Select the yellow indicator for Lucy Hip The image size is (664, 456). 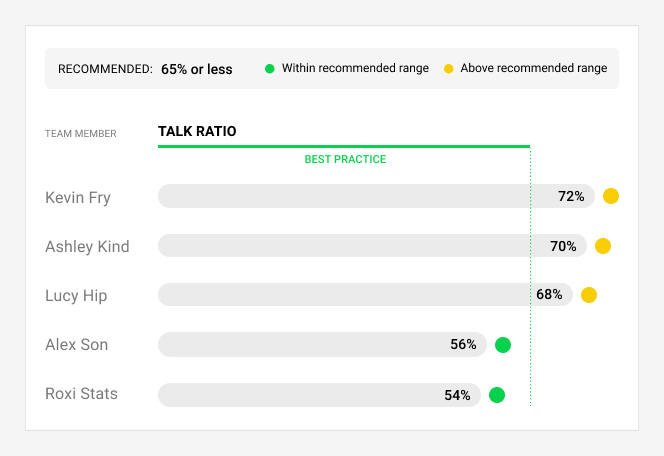click(589, 295)
